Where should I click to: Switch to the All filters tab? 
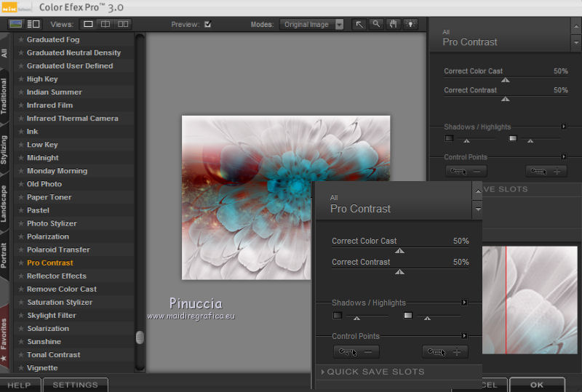(x=4, y=53)
